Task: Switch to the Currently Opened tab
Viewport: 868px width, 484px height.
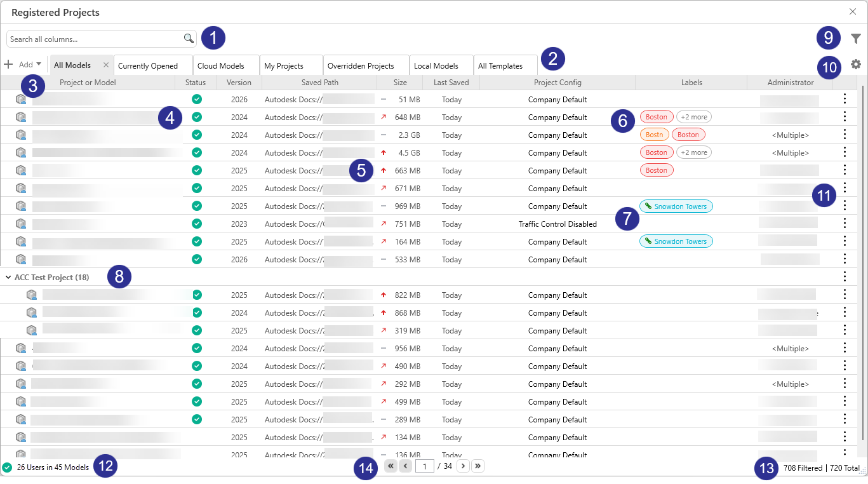Action: point(154,65)
